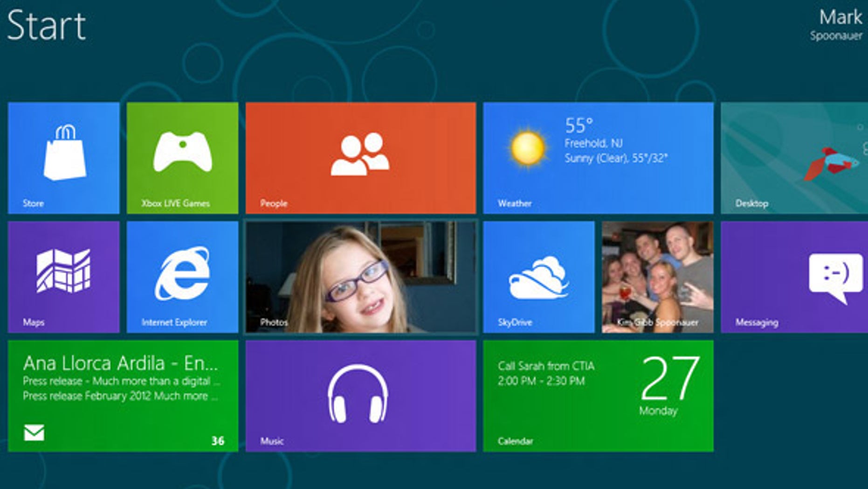Launch Xbox LIVE Games controller icon
Screen dimensions: 868x489
(183, 151)
